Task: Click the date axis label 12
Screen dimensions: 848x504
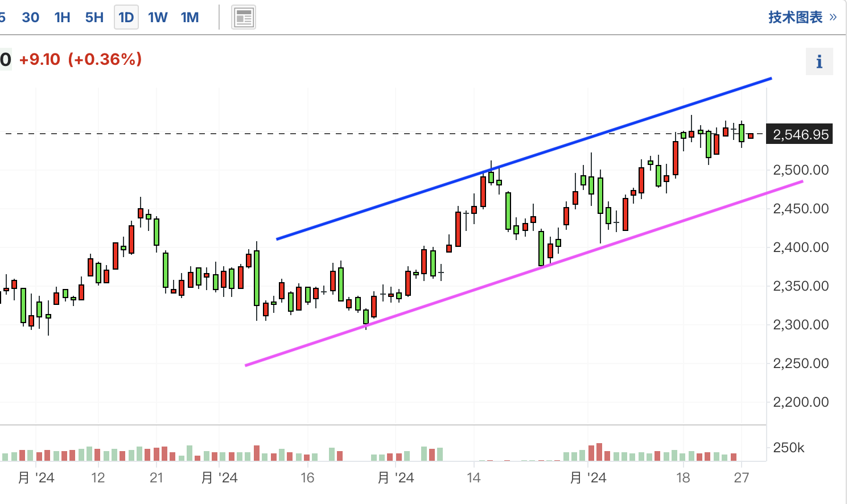Action: point(98,478)
